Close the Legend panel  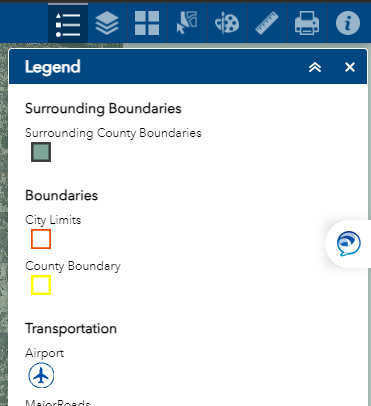tap(350, 67)
